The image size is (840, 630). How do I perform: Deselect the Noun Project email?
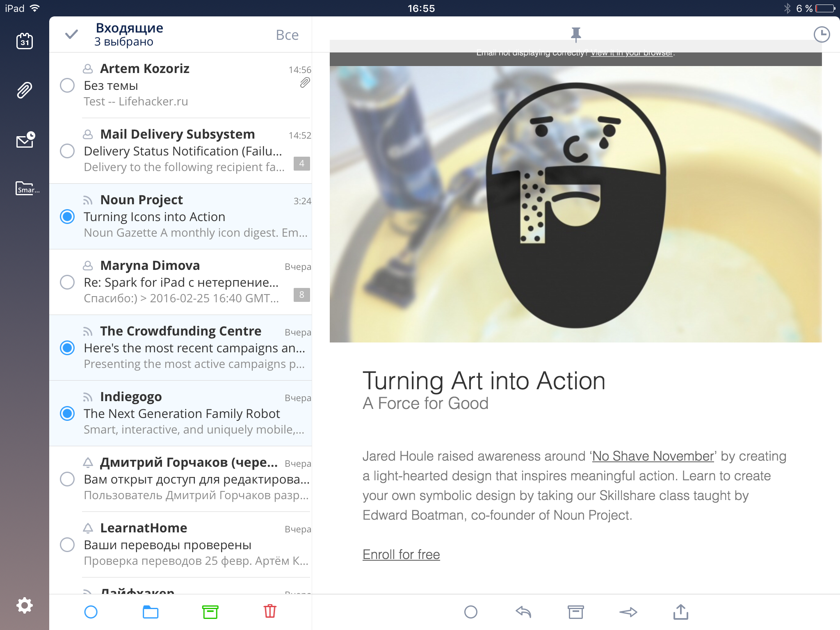67,217
